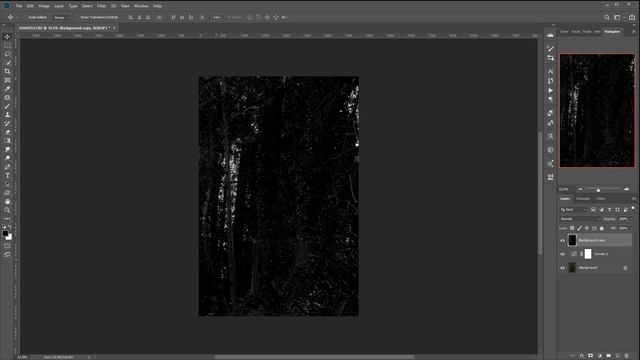Screen dimensions: 640x360
Task: Select the Magic Wand tool
Action: [7, 62]
